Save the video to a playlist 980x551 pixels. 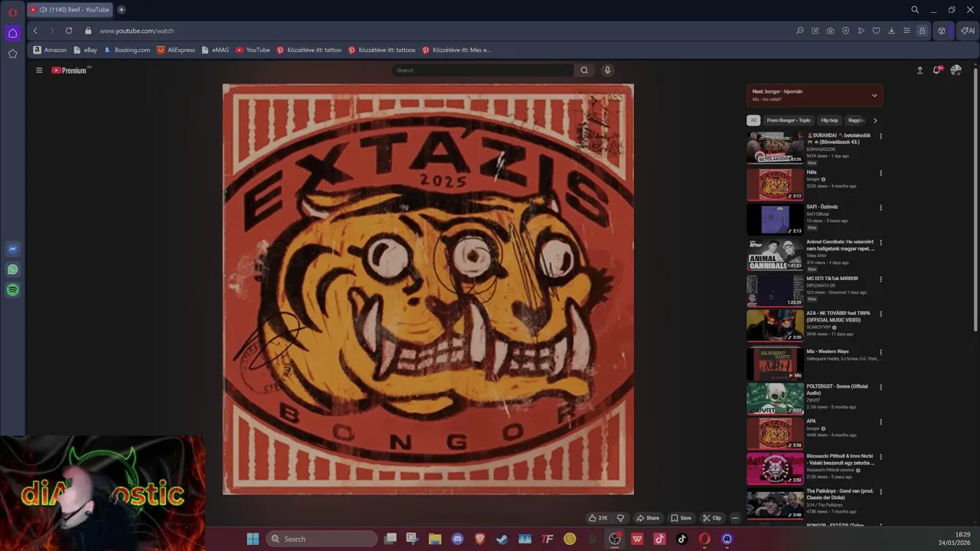click(681, 518)
